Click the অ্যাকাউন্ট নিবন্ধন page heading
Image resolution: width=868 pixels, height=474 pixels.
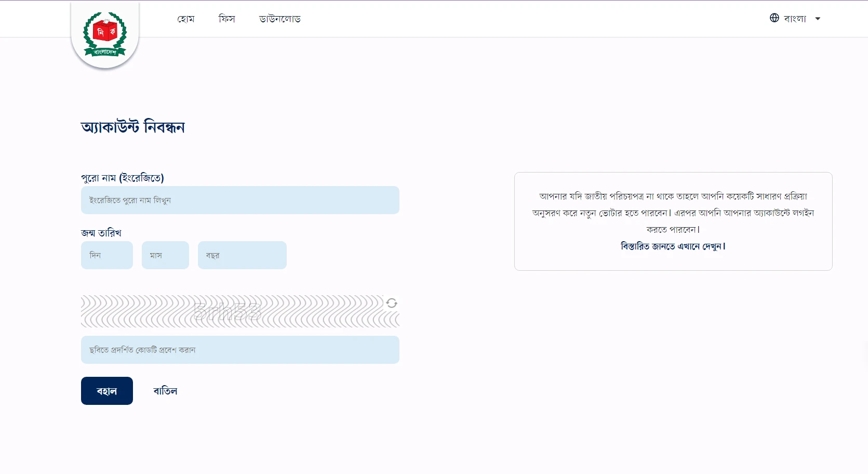[132, 127]
